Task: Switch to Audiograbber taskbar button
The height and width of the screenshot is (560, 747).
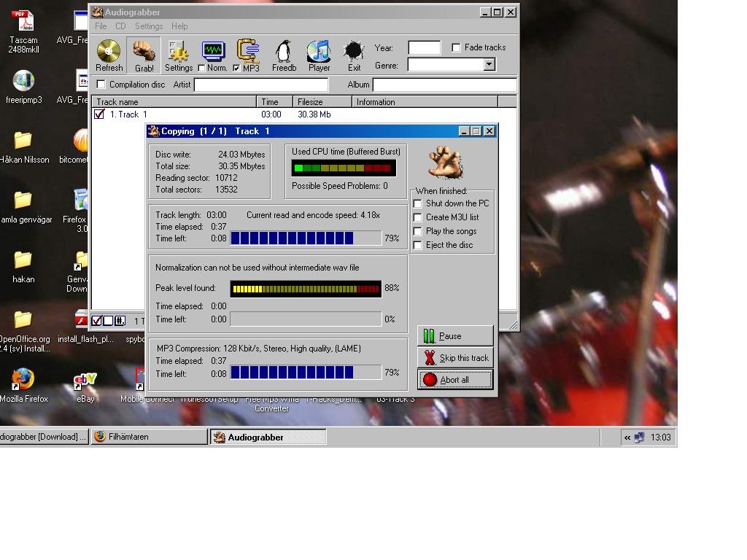Action: point(268,437)
